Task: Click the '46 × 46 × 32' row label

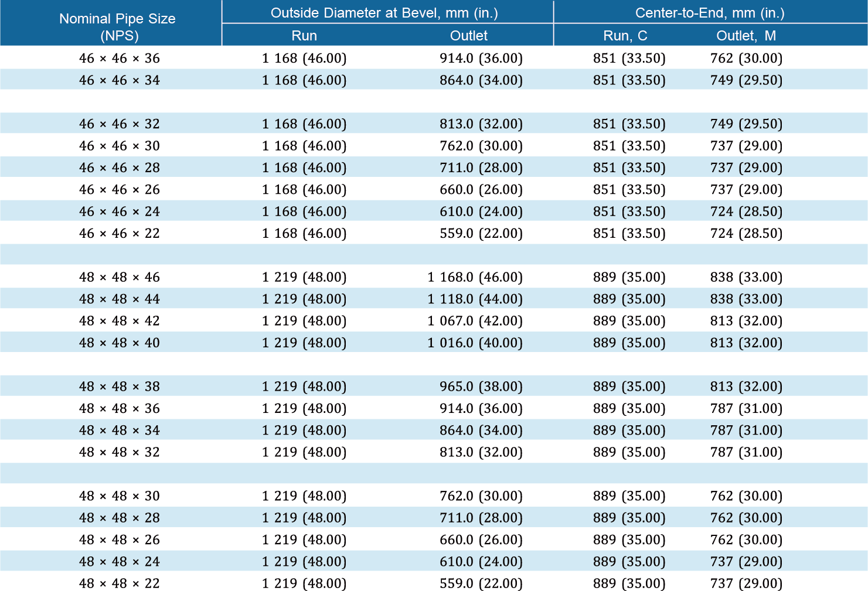Action: (x=120, y=124)
